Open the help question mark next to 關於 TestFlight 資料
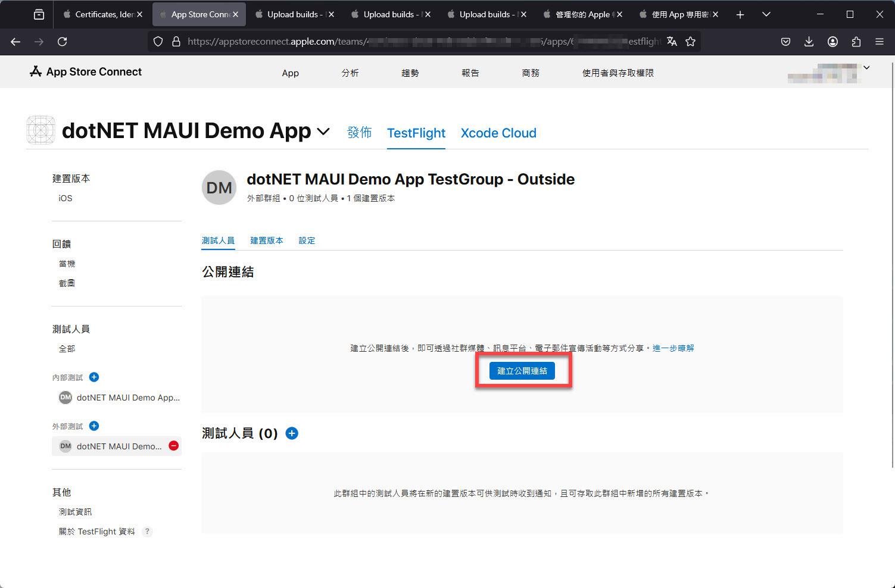This screenshot has height=588, width=895. pyautogui.click(x=147, y=531)
